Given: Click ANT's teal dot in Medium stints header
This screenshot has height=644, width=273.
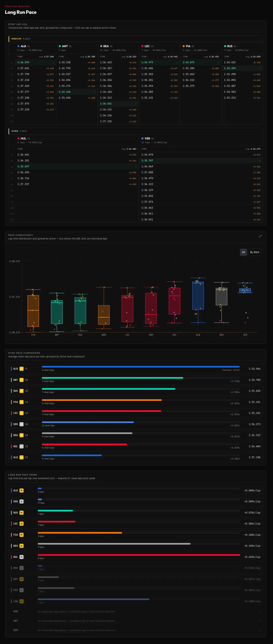Looking at the screenshot, I should [60, 46].
